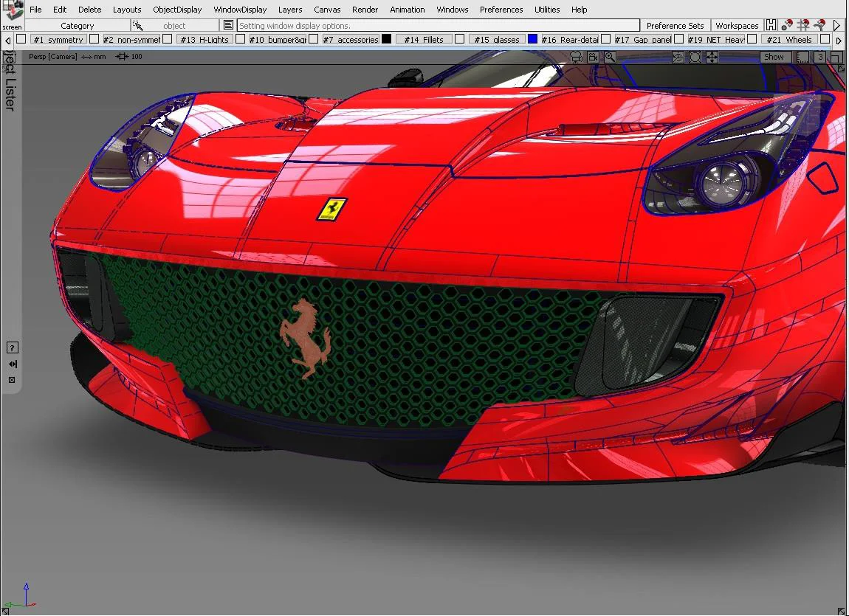
Task: Toggle the checkbox before #13 H-Lights layer
Action: click(168, 39)
